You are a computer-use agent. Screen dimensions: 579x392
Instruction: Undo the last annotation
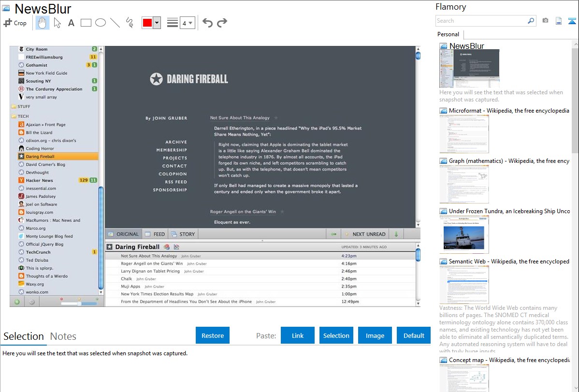(207, 23)
